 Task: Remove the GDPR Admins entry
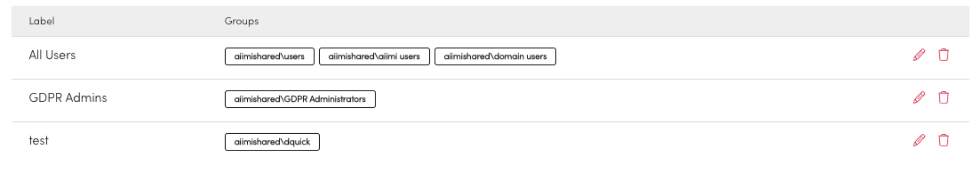(944, 98)
